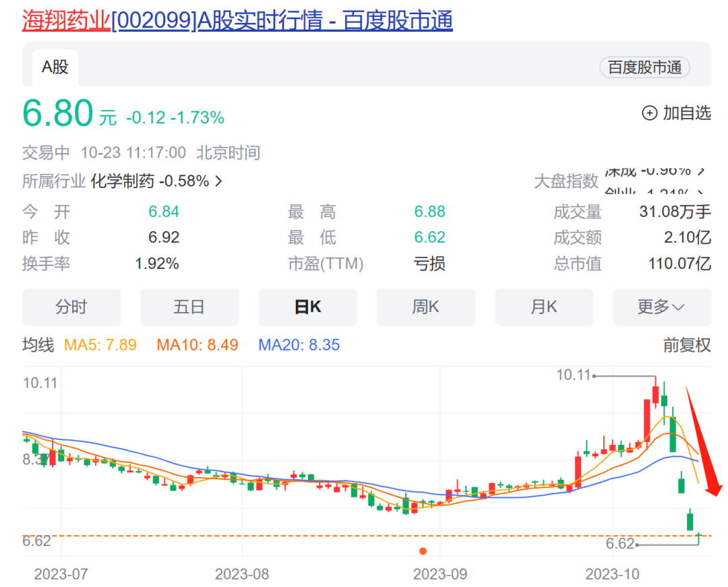Click the 2023-08 date axis label

coord(242,574)
